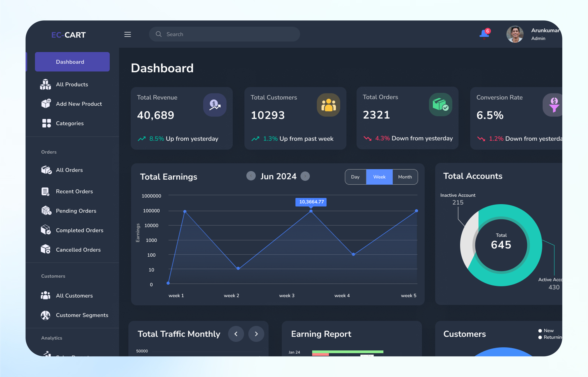Click the notification bell icon
Screen dimensions: 588x377
coord(484,34)
